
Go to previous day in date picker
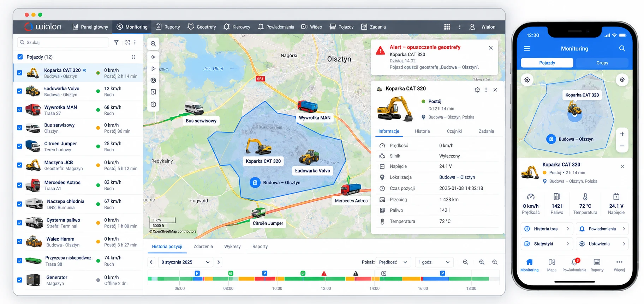[151, 262]
